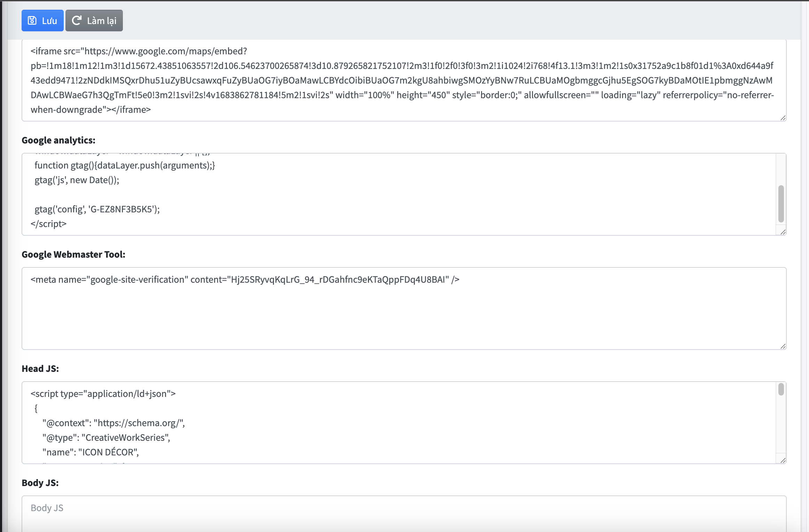Click the when-downgrade"></iframe> closing line
809x532 pixels.
pyautogui.click(x=91, y=110)
